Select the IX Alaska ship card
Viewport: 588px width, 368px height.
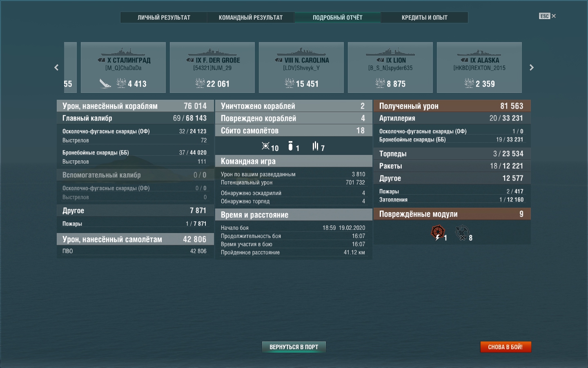(x=479, y=67)
